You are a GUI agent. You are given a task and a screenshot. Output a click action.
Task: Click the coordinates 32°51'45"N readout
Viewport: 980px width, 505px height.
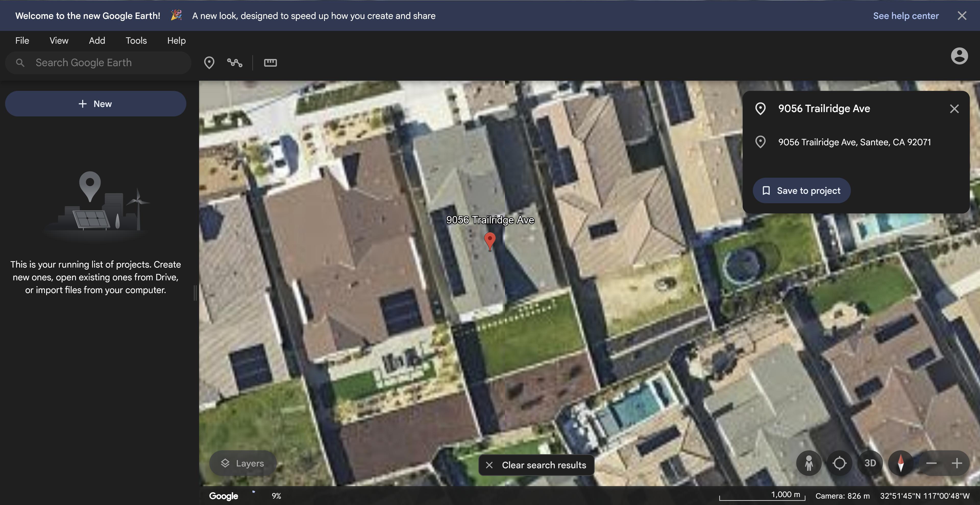tap(925, 496)
